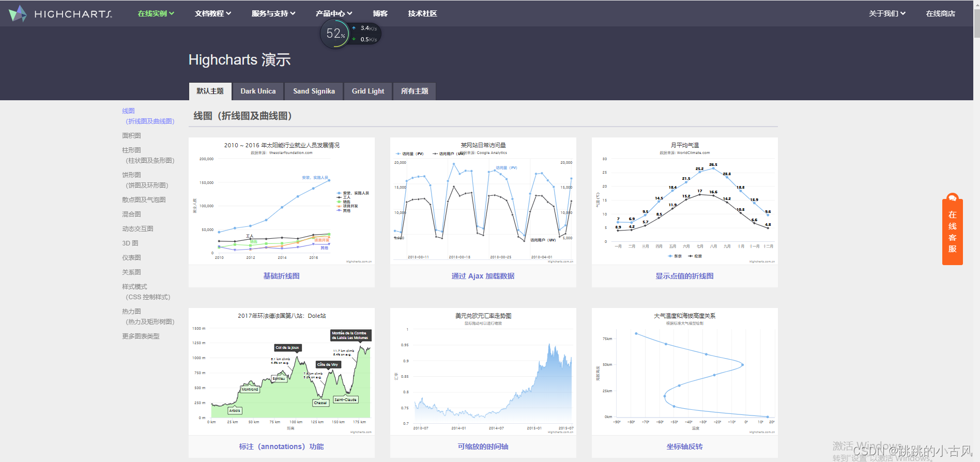This screenshot has width=980, height=462.
Task: Select 散点图及气泡图 in sidebar
Action: click(144, 199)
